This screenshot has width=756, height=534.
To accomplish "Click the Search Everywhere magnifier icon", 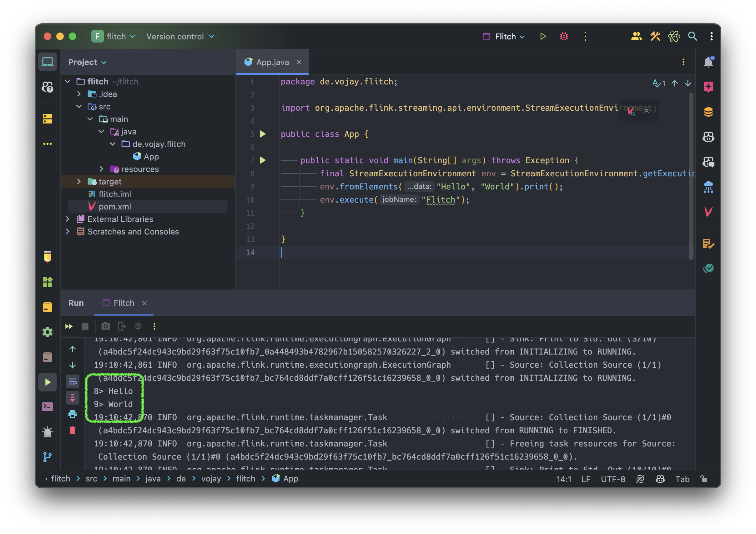I will [693, 36].
